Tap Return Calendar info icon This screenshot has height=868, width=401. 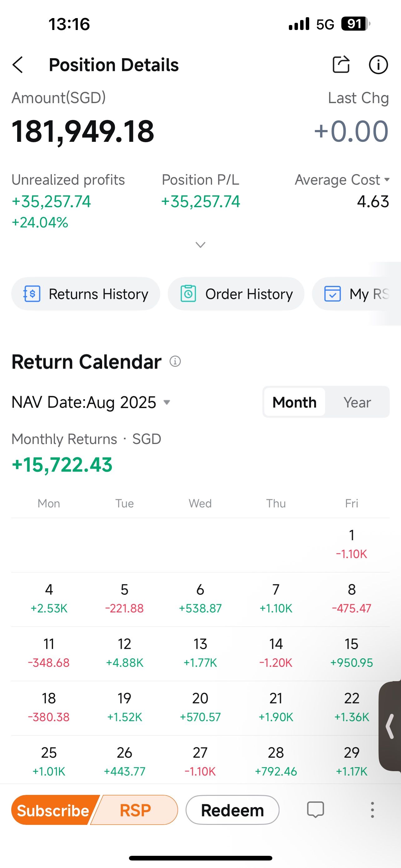point(175,362)
